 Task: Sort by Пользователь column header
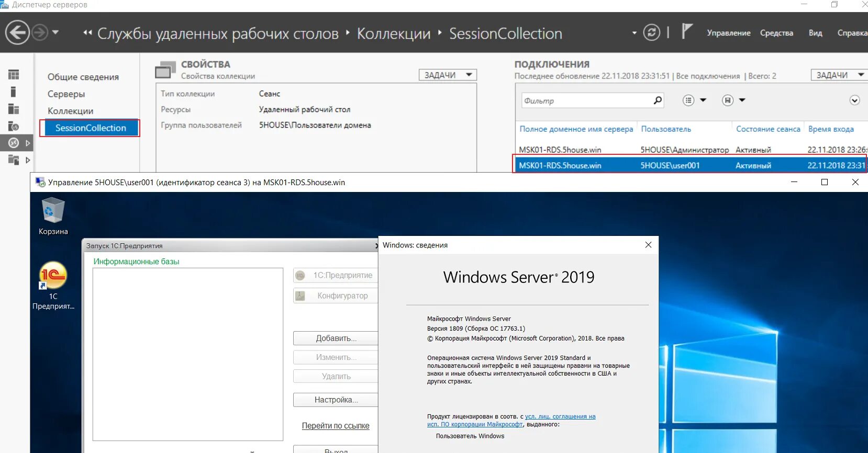click(666, 129)
